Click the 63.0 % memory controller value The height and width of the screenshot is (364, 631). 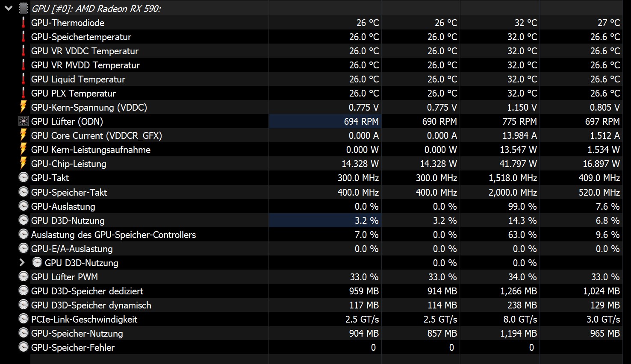point(522,235)
